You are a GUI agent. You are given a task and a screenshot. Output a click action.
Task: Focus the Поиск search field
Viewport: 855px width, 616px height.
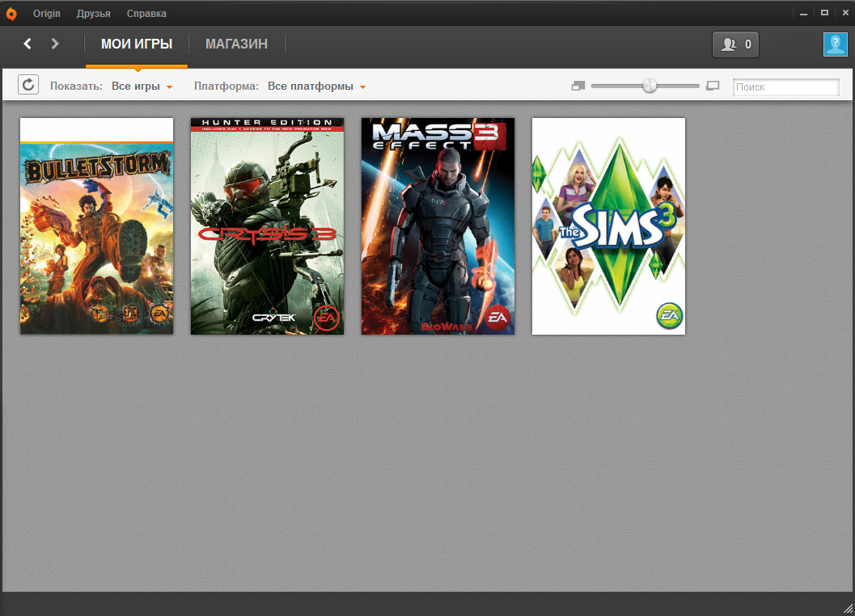(785, 86)
